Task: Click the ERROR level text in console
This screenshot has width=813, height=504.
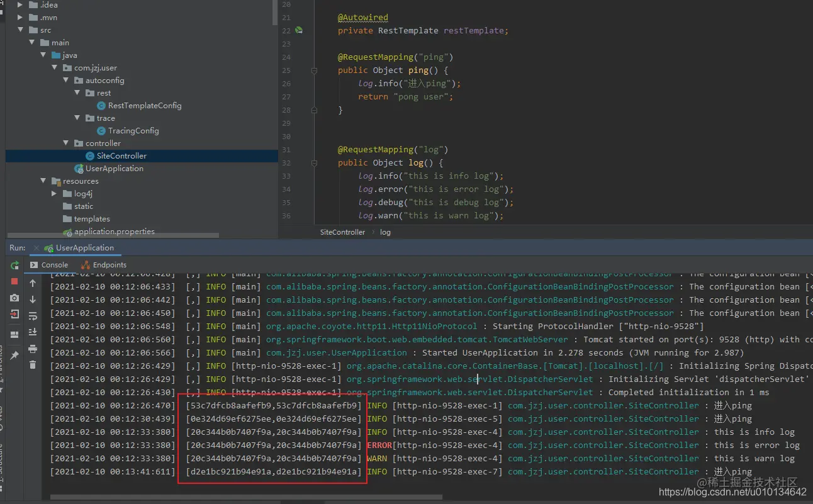Action: [379, 445]
